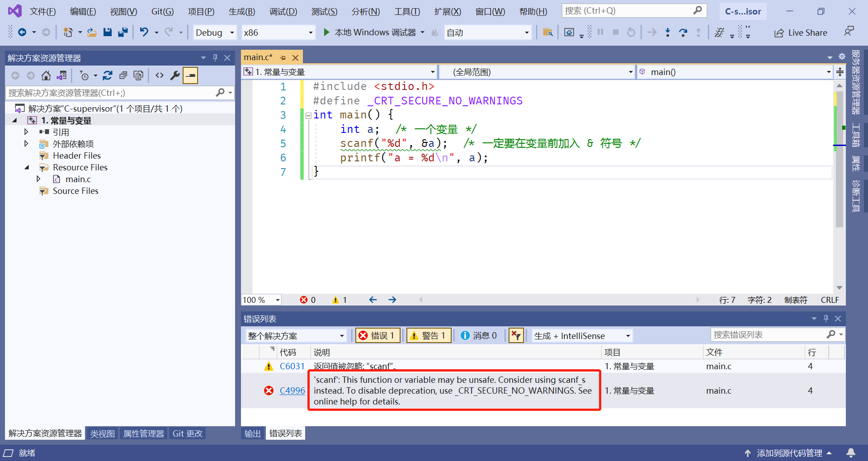The height and width of the screenshot is (461, 868).
Task: Click the editor settings gear icon
Action: (842, 56)
